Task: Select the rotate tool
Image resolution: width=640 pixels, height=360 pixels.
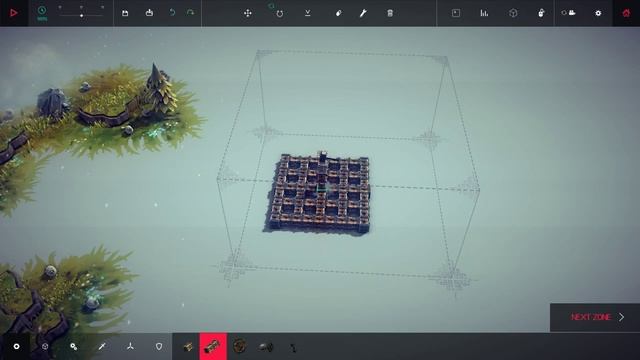Action: click(x=279, y=13)
